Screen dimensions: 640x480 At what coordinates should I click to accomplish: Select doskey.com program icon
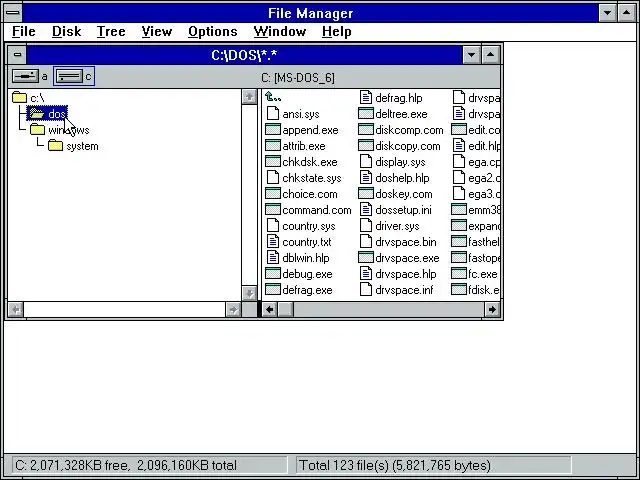[x=366, y=193]
